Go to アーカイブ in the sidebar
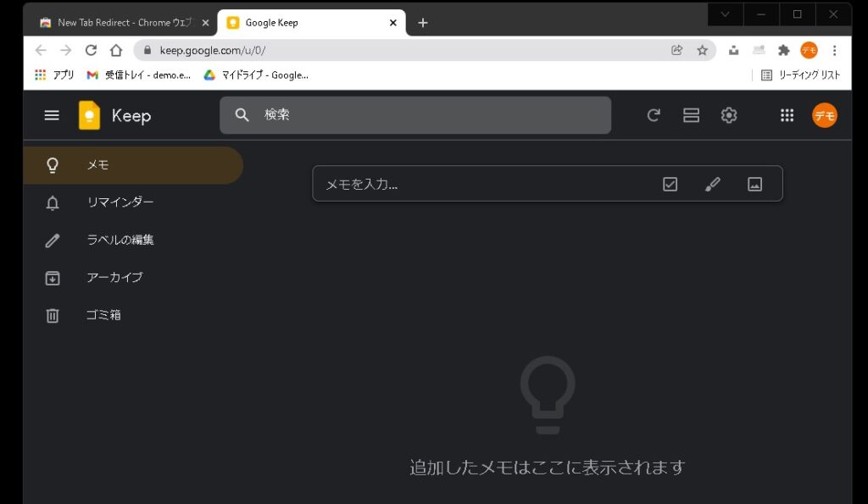The width and height of the screenshot is (868, 504). 114,277
